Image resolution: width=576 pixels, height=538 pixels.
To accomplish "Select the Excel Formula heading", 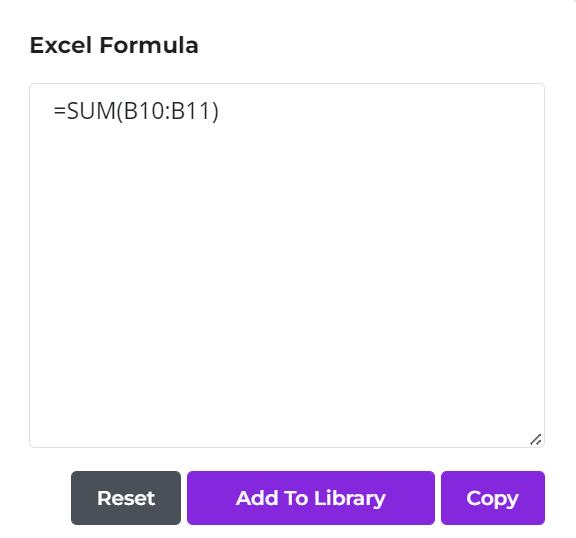I will 114,45.
